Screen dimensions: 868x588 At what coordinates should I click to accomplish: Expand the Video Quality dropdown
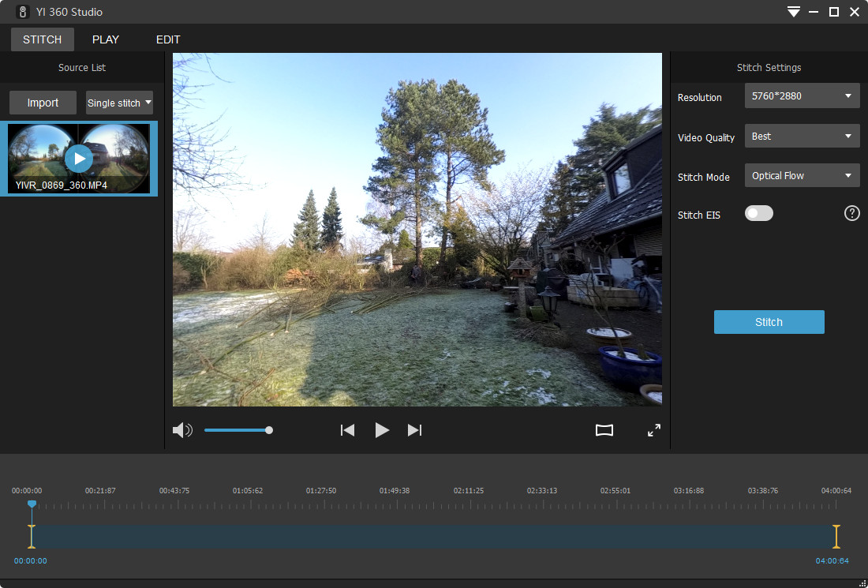pyautogui.click(x=802, y=136)
